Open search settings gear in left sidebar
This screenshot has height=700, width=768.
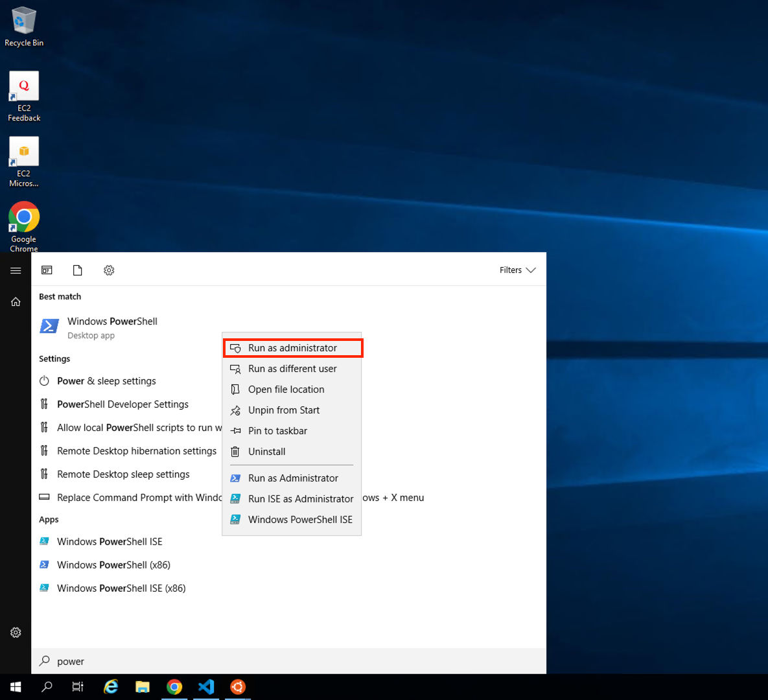coord(16,633)
